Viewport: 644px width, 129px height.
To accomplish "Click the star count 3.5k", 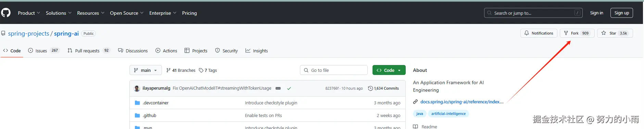I will pos(623,33).
